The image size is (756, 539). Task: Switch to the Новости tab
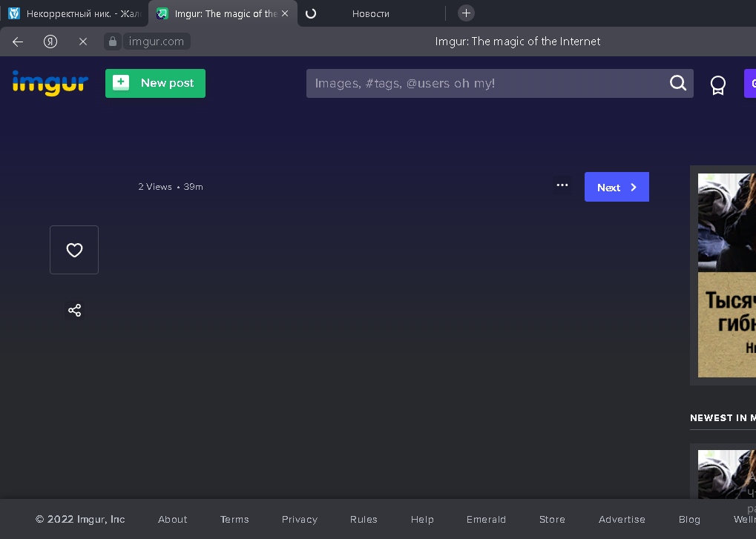click(370, 13)
